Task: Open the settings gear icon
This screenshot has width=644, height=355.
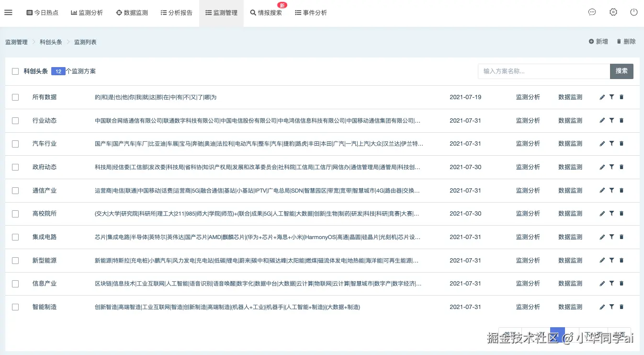Action: pos(613,12)
